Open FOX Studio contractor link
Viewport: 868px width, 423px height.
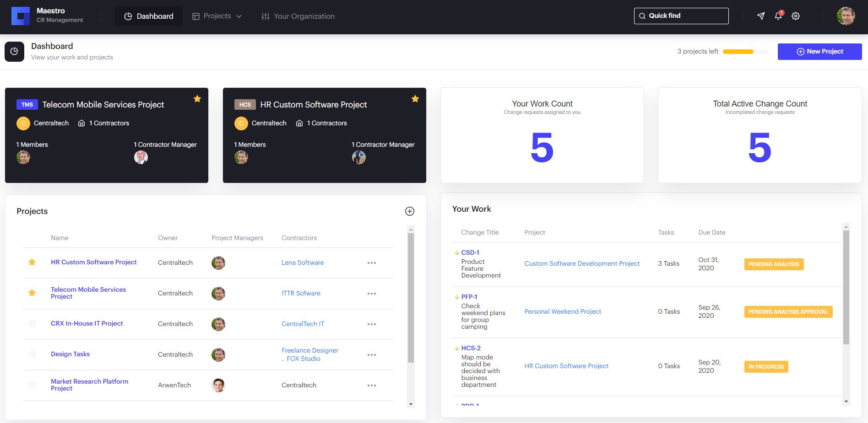304,359
